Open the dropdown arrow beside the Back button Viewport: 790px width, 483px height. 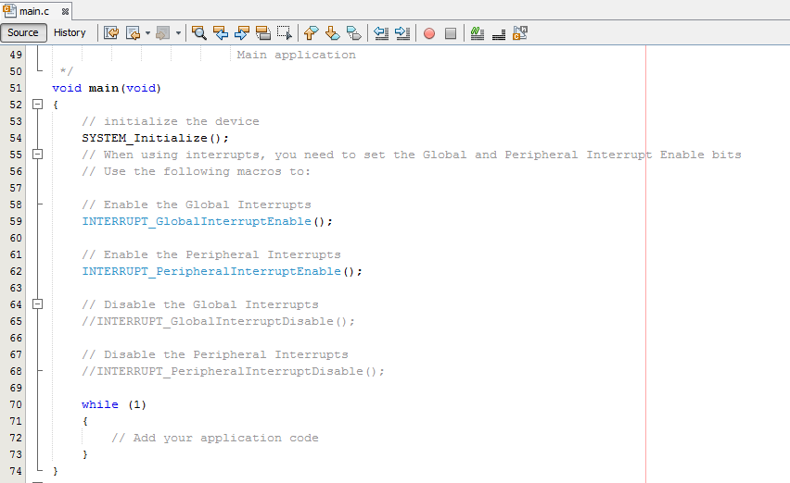[148, 33]
